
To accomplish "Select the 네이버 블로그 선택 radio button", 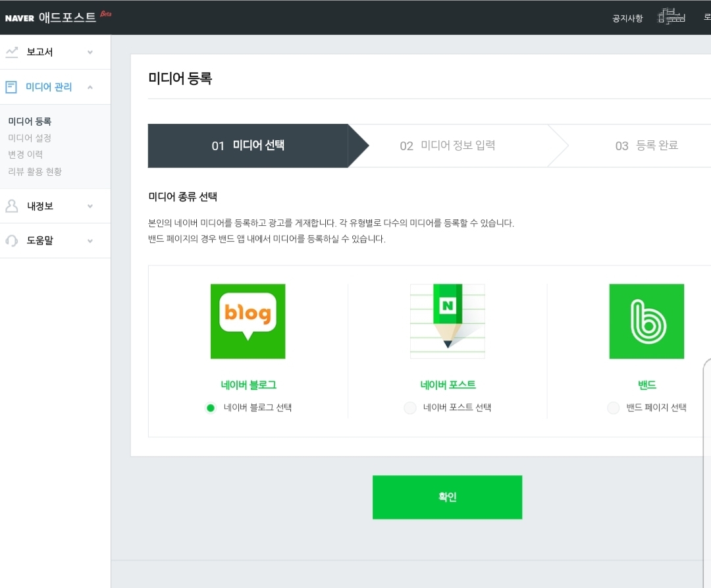I will click(211, 408).
